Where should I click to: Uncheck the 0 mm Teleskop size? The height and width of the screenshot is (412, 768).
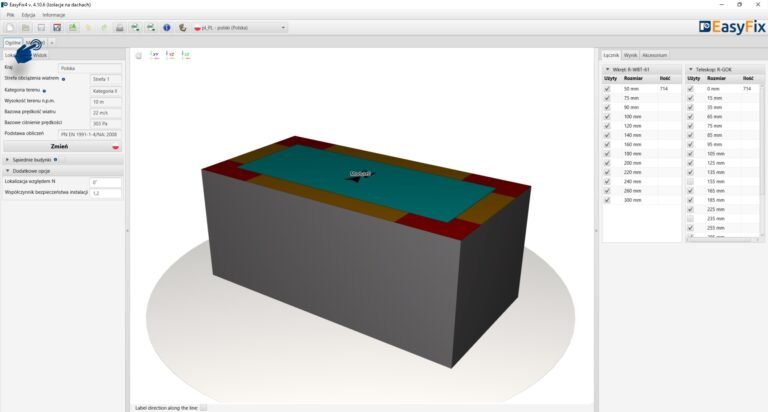[x=691, y=89]
